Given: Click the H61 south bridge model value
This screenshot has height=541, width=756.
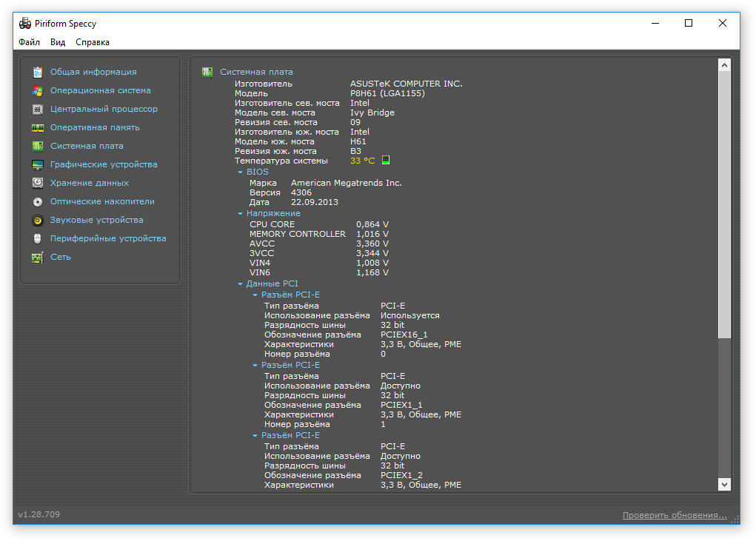Looking at the screenshot, I should point(358,141).
